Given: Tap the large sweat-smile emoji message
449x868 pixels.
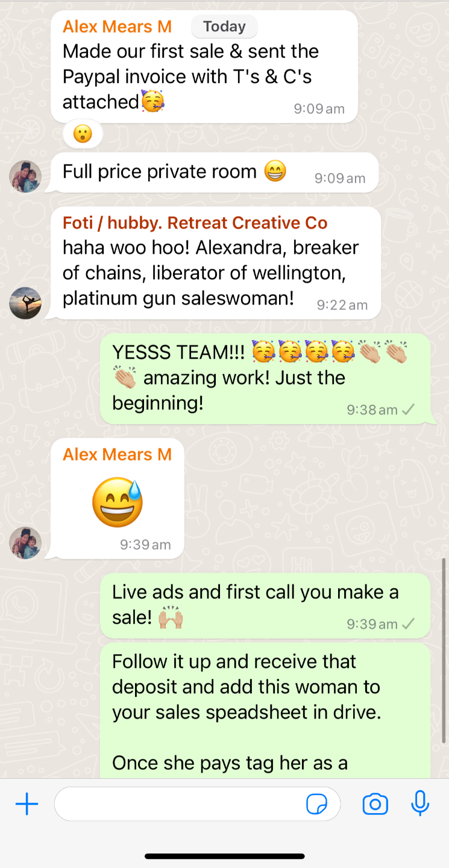Looking at the screenshot, I should pos(118,503).
